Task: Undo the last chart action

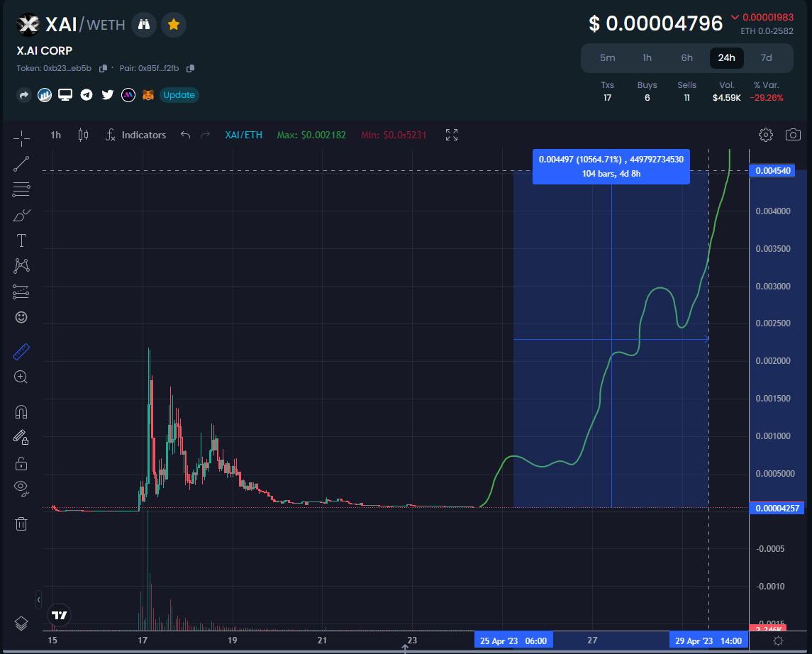Action: coord(185,135)
